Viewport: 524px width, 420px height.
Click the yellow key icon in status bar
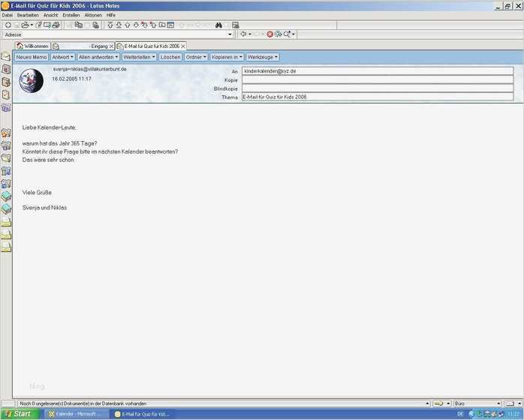click(x=438, y=403)
